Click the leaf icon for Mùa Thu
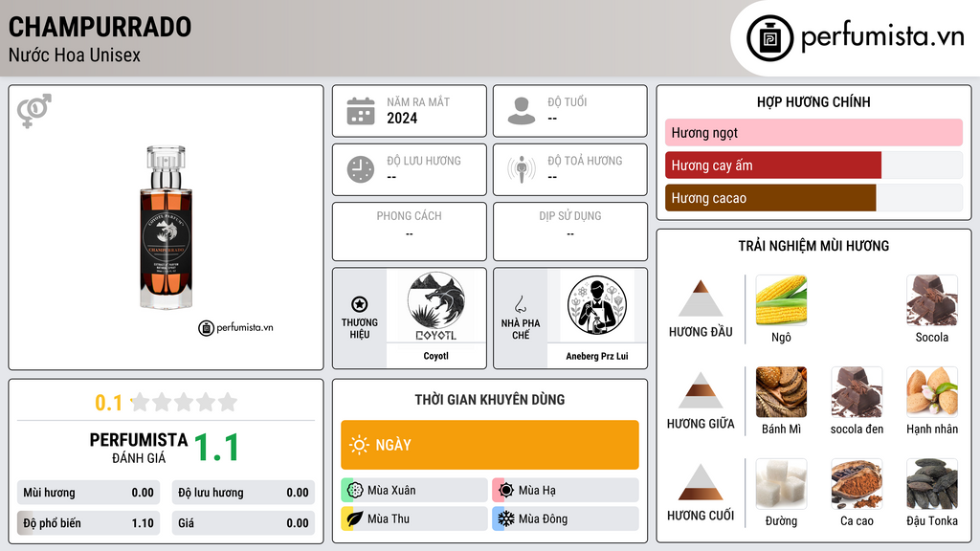The width and height of the screenshot is (980, 551). point(355,518)
